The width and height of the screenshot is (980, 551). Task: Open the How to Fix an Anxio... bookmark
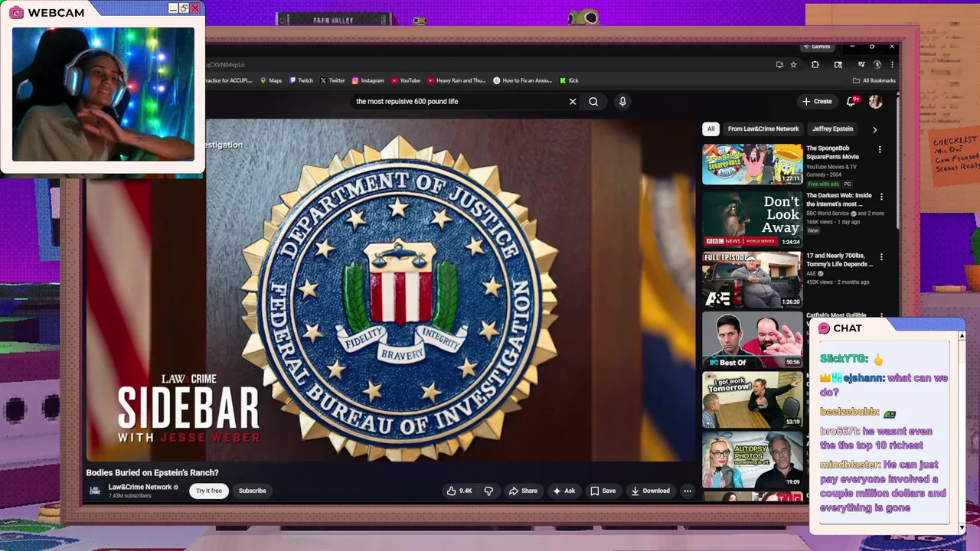(x=522, y=80)
